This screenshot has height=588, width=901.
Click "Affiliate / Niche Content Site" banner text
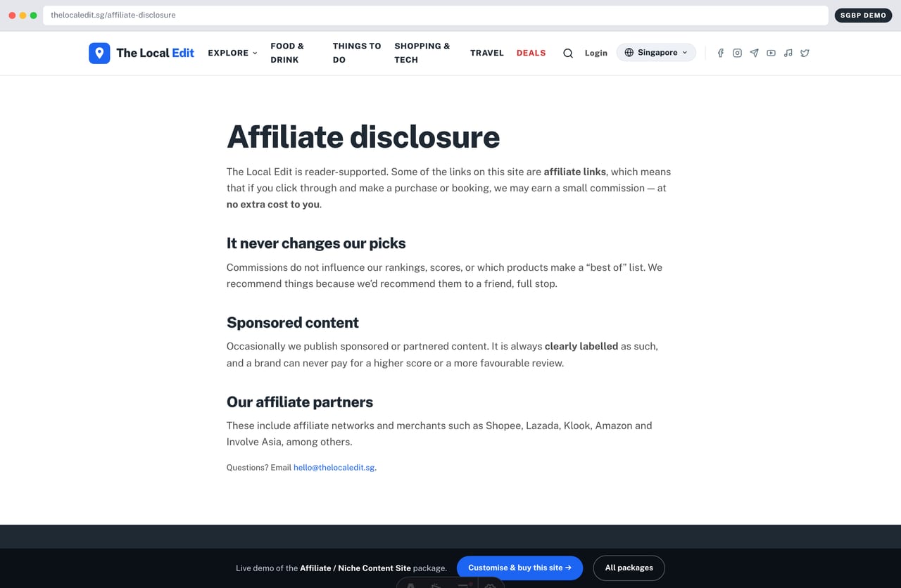click(355, 568)
